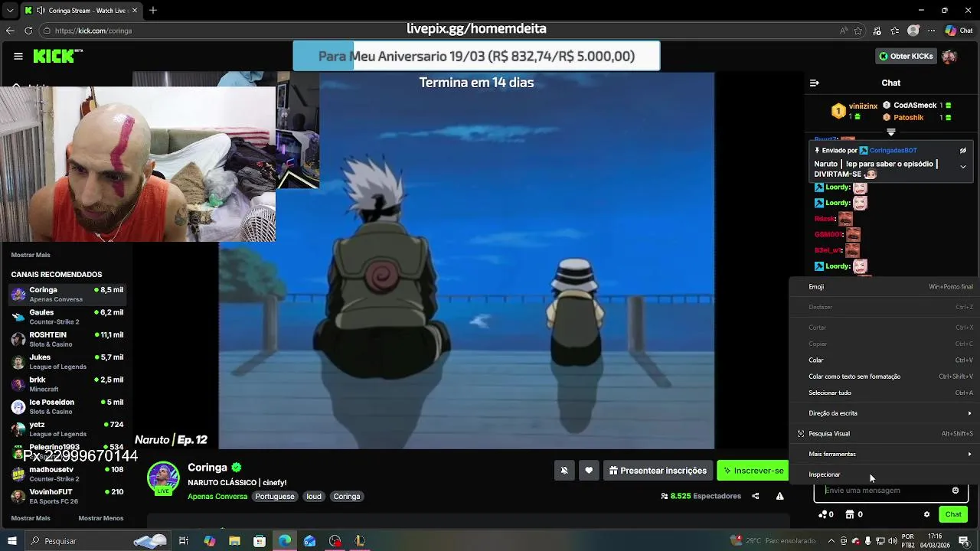Click the browser address bar URL
This screenshot has width=980, height=551.
pos(93,31)
